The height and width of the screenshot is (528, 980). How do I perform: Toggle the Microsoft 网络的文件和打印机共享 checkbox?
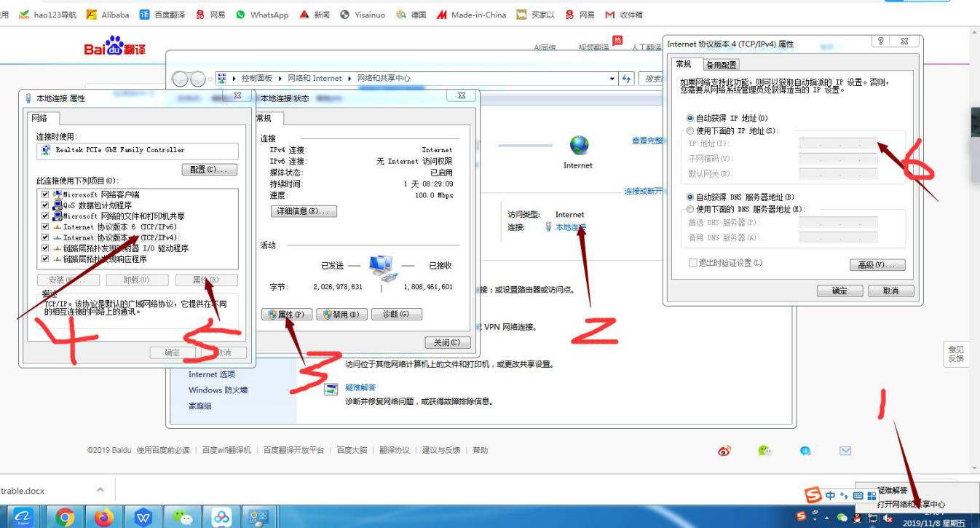(x=45, y=216)
